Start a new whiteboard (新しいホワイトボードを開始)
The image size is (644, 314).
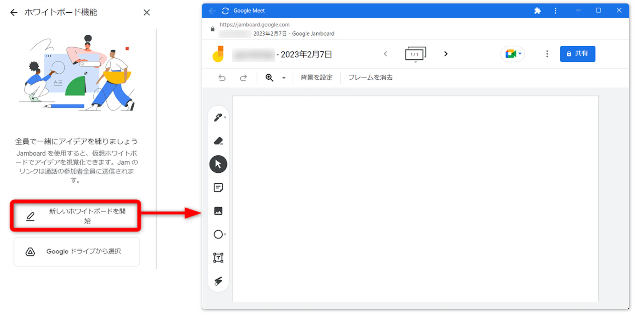75,216
